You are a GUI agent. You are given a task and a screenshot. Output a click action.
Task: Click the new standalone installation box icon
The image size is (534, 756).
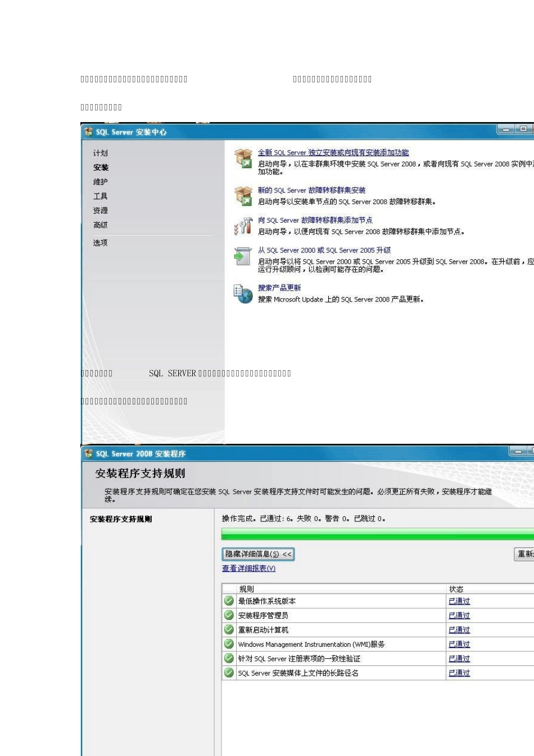(x=243, y=159)
